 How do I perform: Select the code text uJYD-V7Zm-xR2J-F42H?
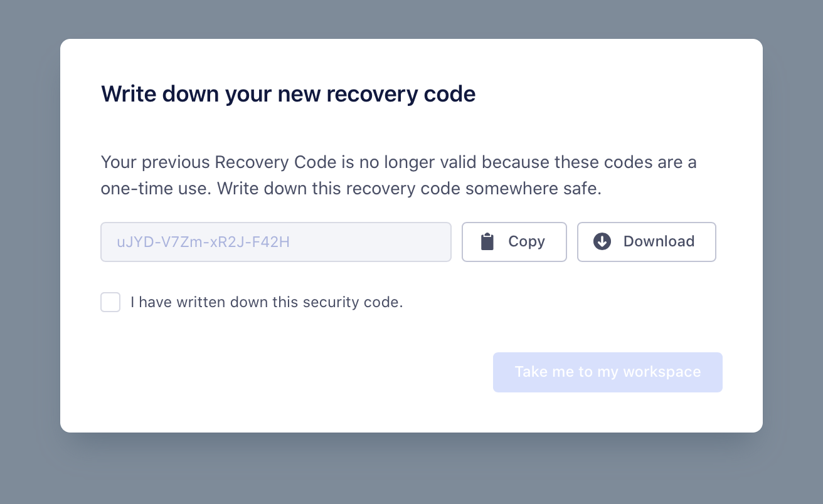(x=203, y=242)
